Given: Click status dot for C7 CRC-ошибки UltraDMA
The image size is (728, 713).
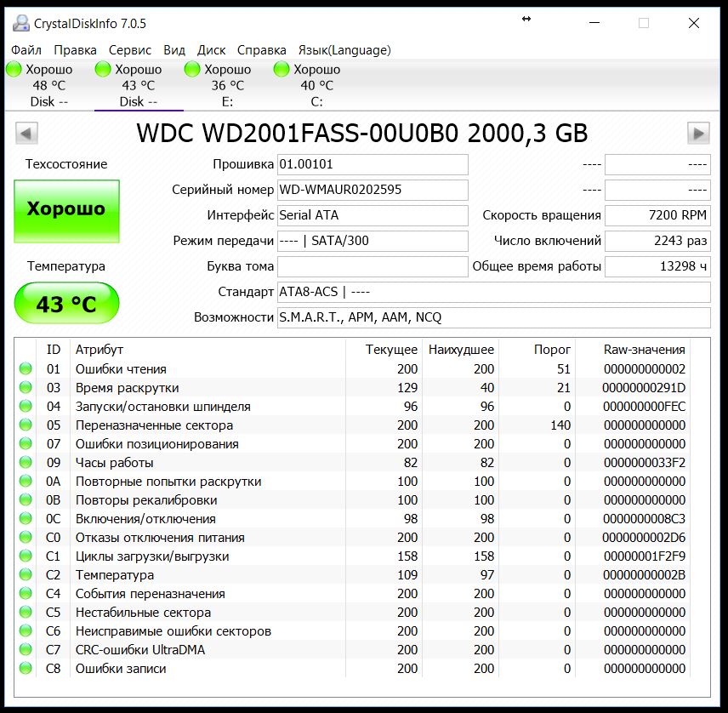Looking at the screenshot, I should [x=26, y=650].
